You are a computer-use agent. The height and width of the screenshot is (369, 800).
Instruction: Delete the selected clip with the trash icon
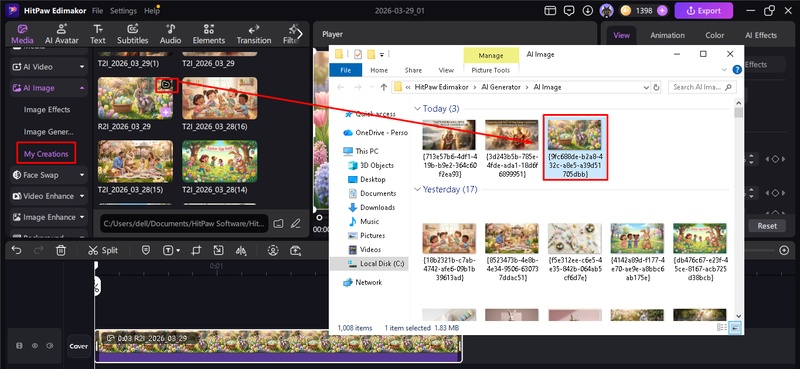pyautogui.click(x=61, y=250)
